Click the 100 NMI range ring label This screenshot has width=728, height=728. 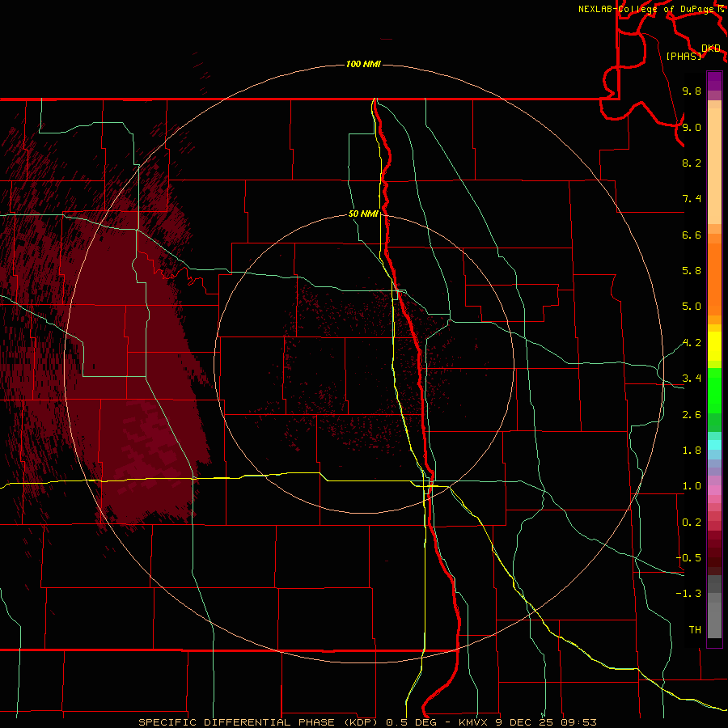363,64
